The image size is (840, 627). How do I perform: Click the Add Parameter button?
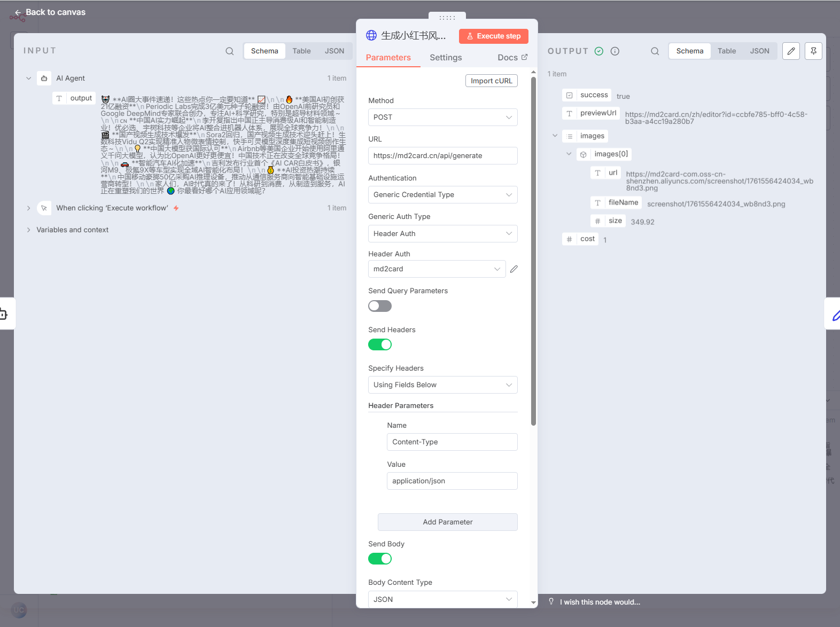(448, 522)
